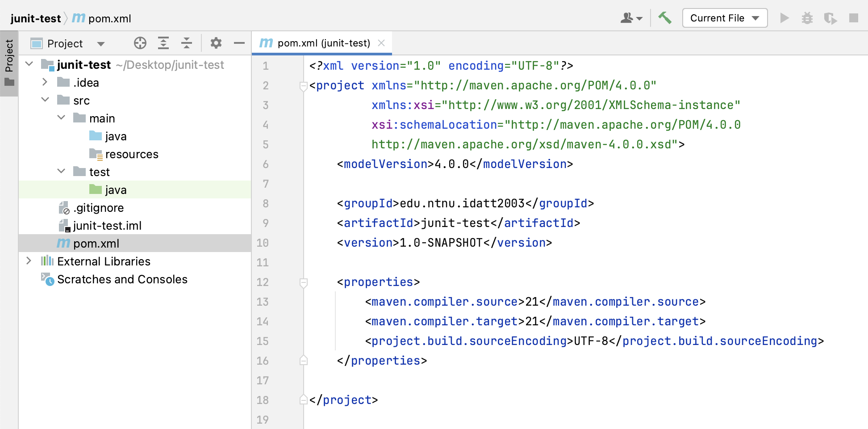Click junit-test in the breadcrumb bar
Viewport: 868px width, 429px height.
36,18
